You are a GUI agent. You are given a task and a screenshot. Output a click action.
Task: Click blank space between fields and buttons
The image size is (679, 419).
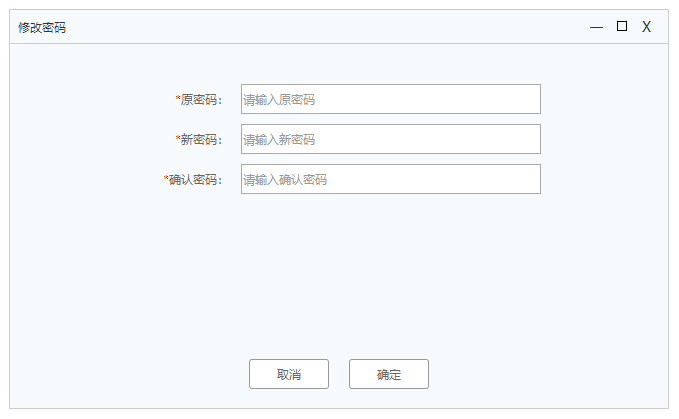click(x=339, y=277)
